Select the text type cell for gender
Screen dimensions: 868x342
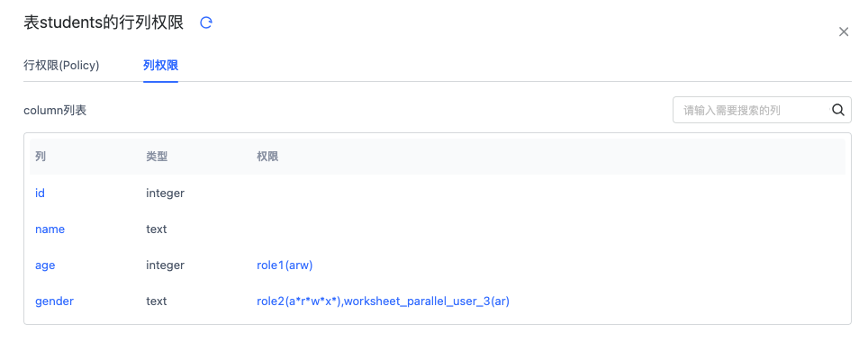point(156,301)
